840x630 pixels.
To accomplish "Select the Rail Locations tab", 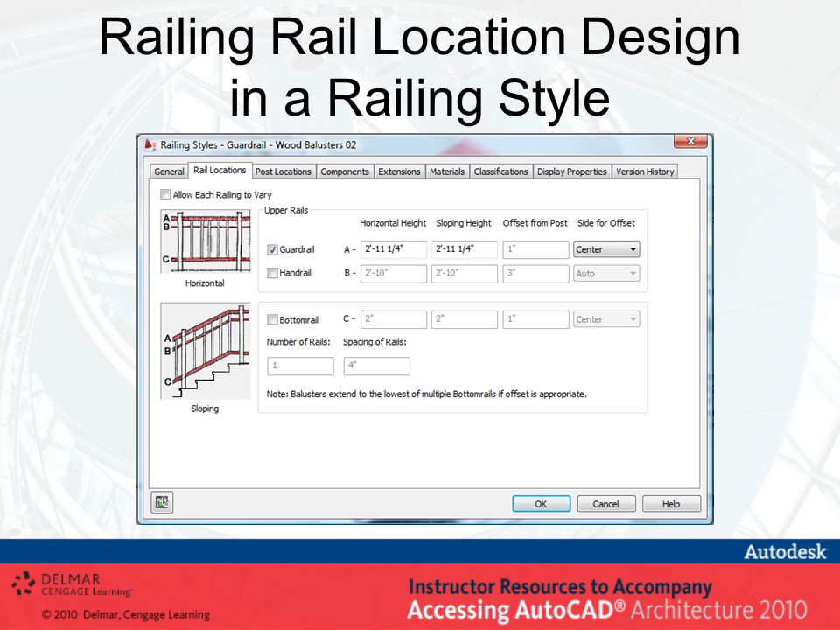I will [x=220, y=170].
